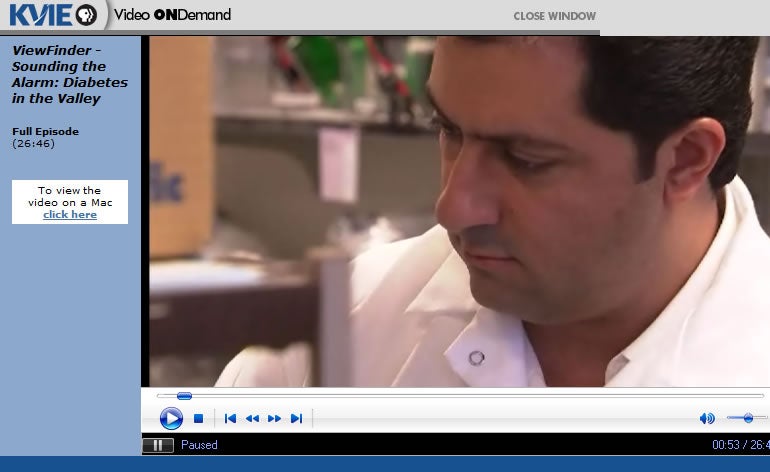Click the Next track button
The width and height of the screenshot is (770, 472).
(x=296, y=419)
